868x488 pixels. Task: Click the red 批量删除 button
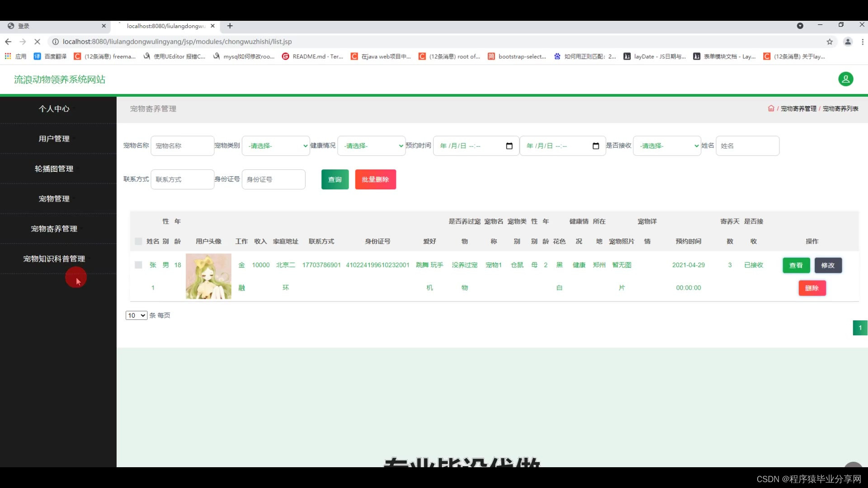(x=375, y=179)
